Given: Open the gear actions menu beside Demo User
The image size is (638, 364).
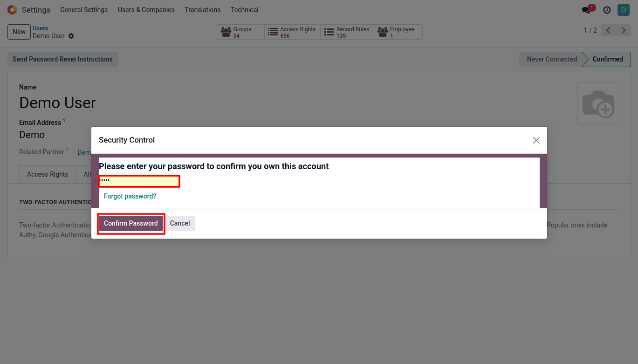Looking at the screenshot, I should coord(71,36).
